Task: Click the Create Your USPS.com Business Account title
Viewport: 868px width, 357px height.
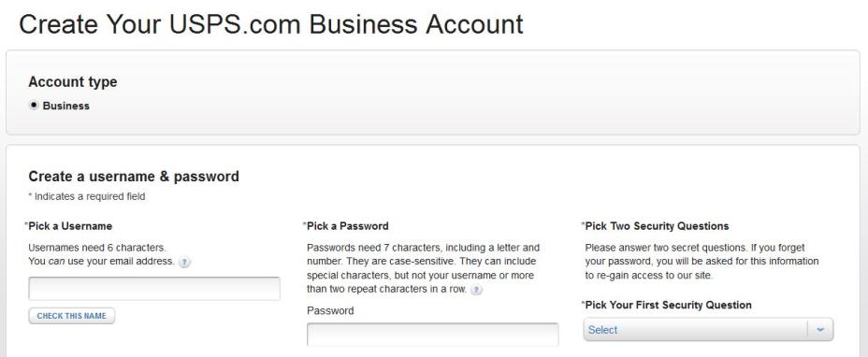Action: point(271,24)
